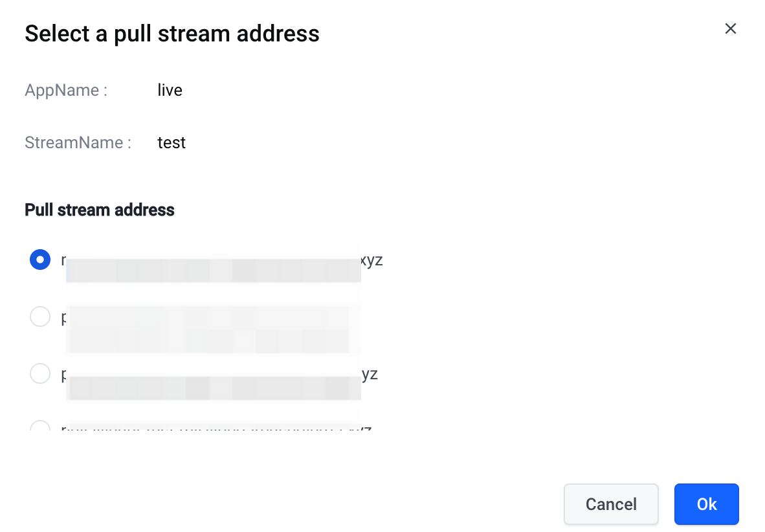Pick the third pull stream address radio
The width and height of the screenshot is (765, 532).
(40, 373)
